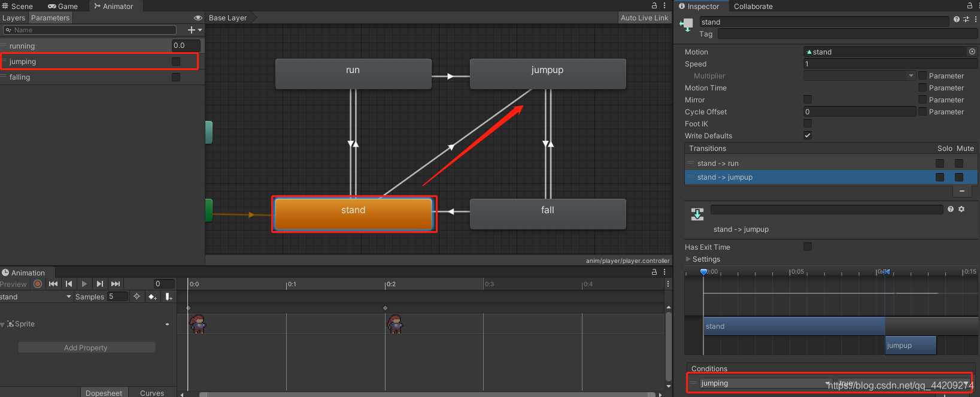
Task: Open the stand clip dropdown
Action: click(x=36, y=297)
